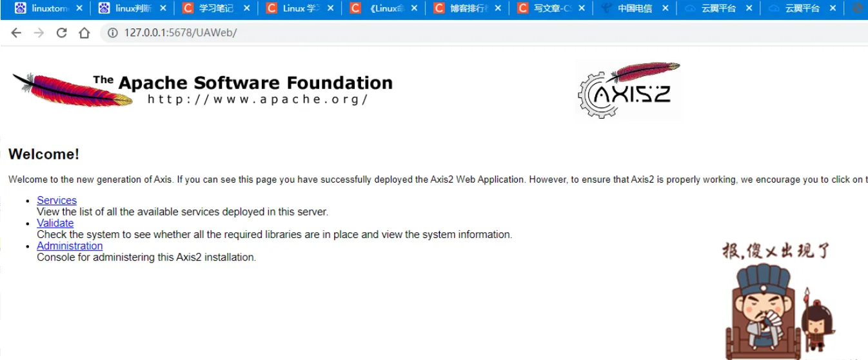
Task: Open the Validate link
Action: [x=55, y=223]
